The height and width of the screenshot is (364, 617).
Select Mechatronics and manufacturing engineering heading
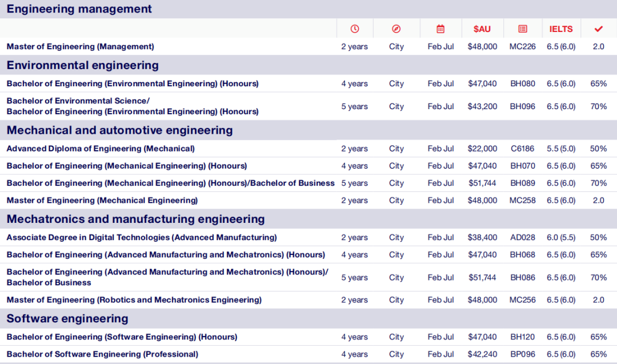[x=136, y=219]
